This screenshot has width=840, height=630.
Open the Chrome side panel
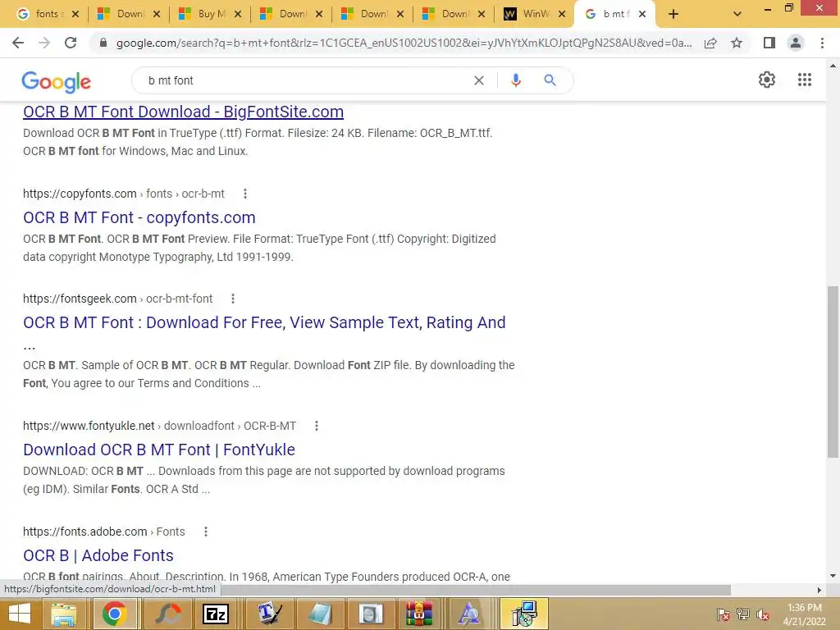click(x=769, y=43)
